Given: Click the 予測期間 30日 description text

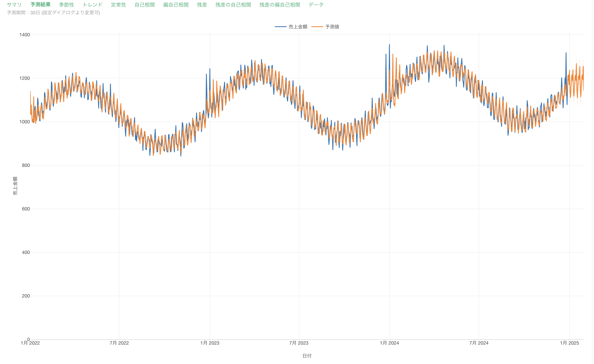Looking at the screenshot, I should (53, 13).
